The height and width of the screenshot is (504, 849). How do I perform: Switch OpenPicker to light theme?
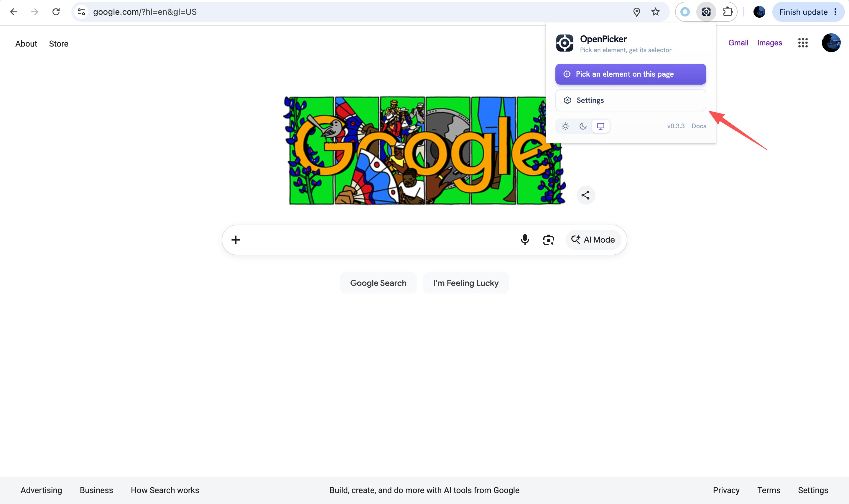565,126
